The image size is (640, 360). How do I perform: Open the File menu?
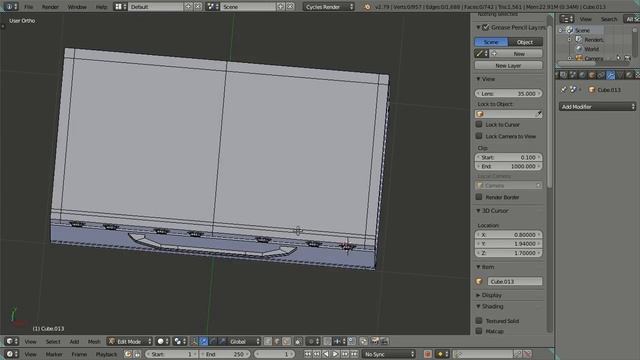(x=29, y=7)
